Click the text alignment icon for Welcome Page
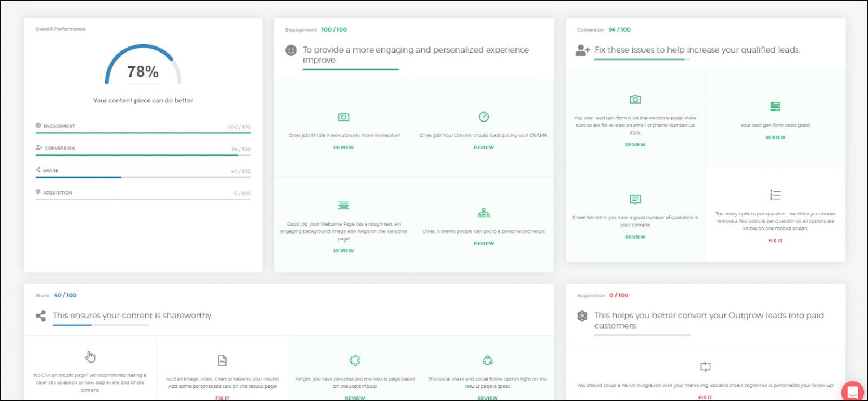The height and width of the screenshot is (401, 868). pyautogui.click(x=343, y=205)
